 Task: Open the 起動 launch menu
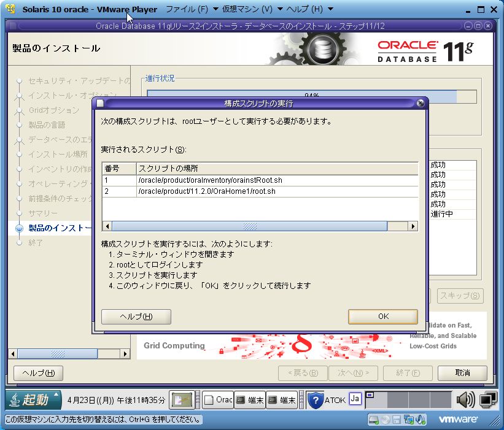(x=33, y=400)
